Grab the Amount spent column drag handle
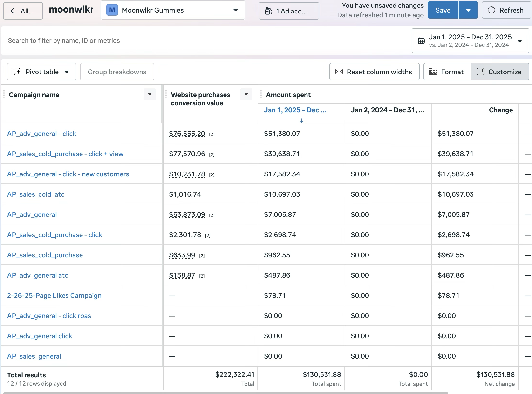Image resolution: width=532 pixels, height=394 pixels. pos(261,94)
